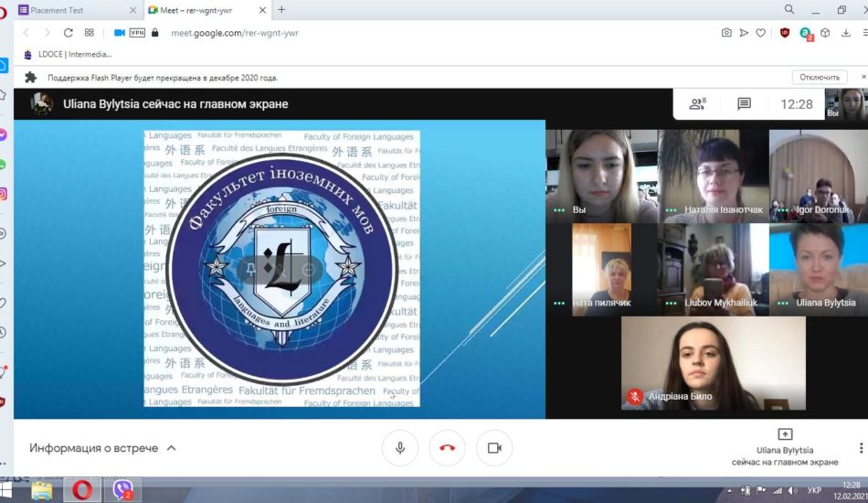Open the three-dot more options menu
This screenshot has height=503, width=868.
click(x=860, y=448)
